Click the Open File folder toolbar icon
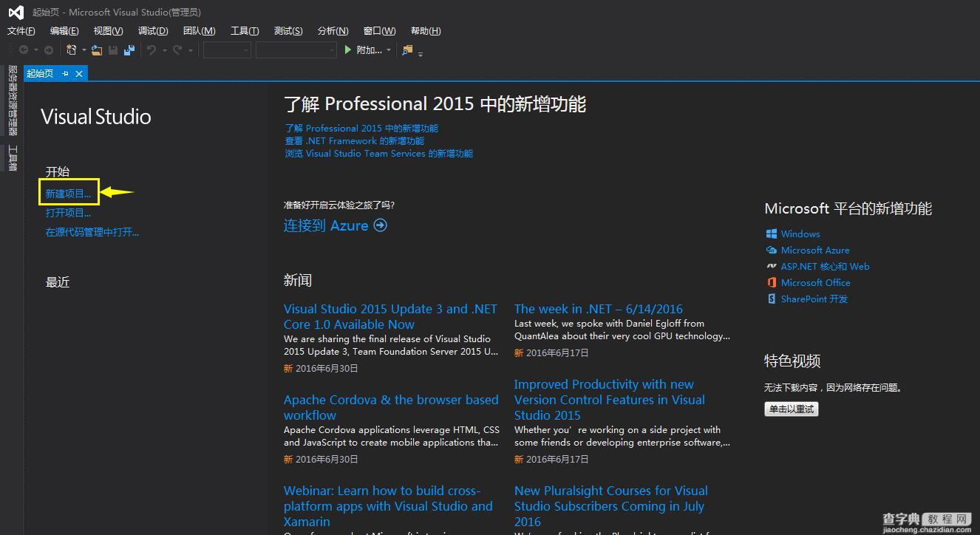This screenshot has height=535, width=980. tap(97, 50)
